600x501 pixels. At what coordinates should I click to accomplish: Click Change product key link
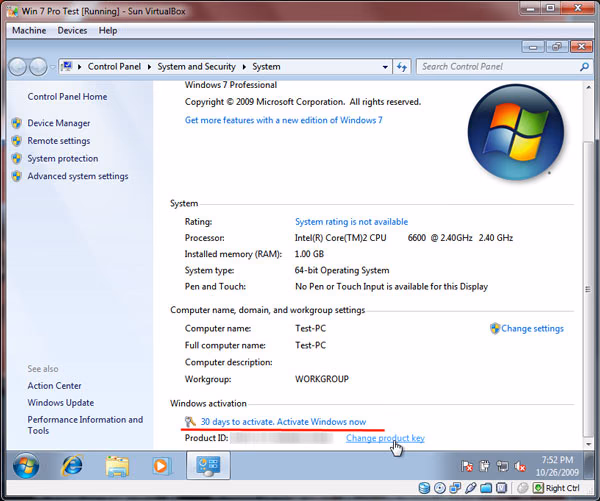pyautogui.click(x=385, y=438)
